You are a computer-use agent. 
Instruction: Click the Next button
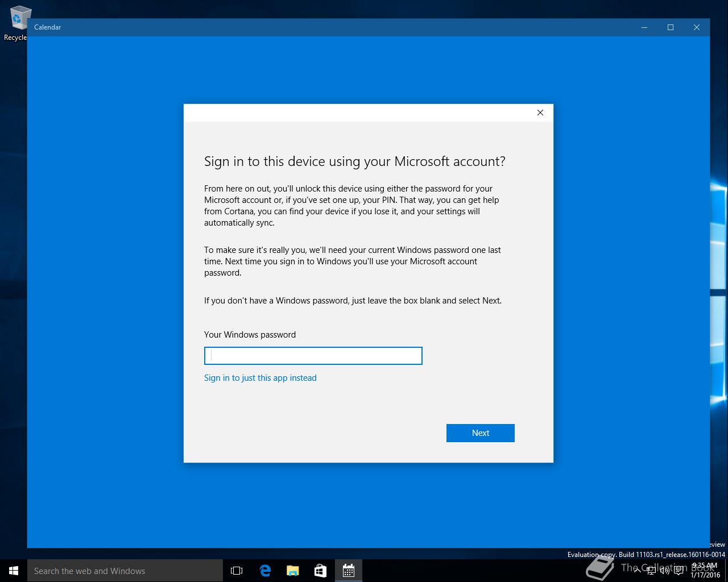481,433
